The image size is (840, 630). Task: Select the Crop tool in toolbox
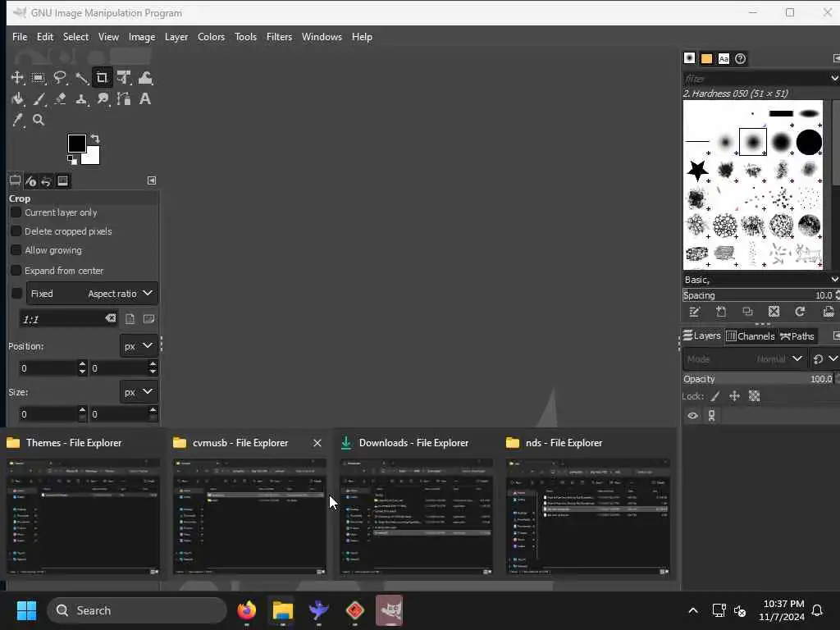(x=103, y=78)
